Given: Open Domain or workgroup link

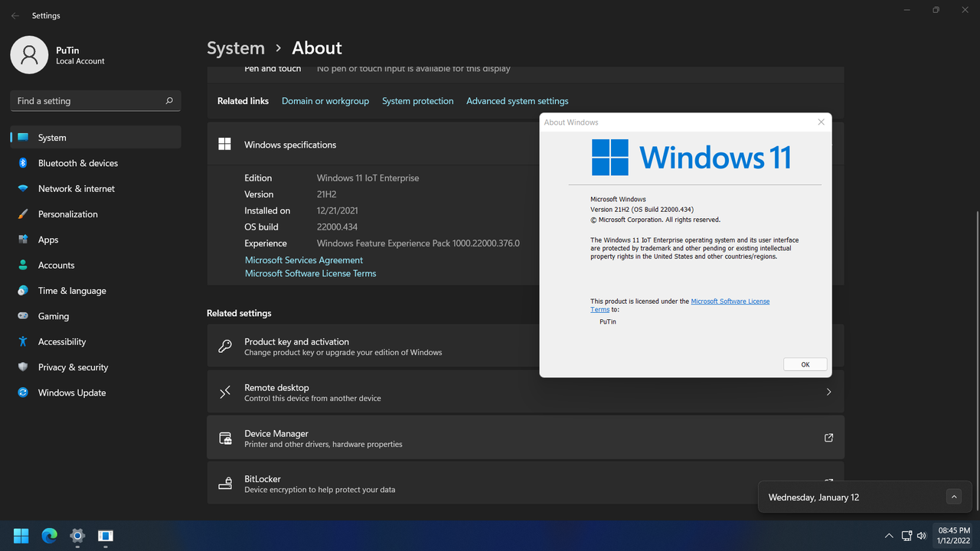Looking at the screenshot, I should (325, 101).
